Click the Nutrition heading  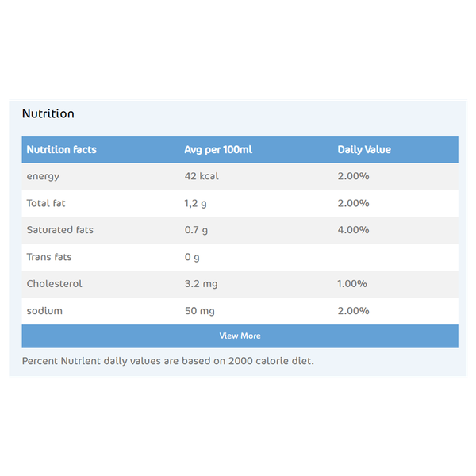[x=48, y=113]
